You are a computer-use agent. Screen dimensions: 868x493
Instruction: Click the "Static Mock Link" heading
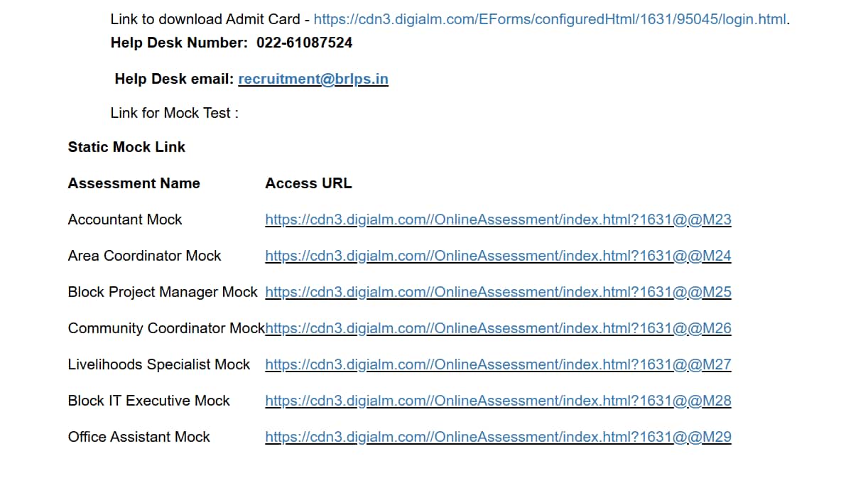[x=126, y=147]
